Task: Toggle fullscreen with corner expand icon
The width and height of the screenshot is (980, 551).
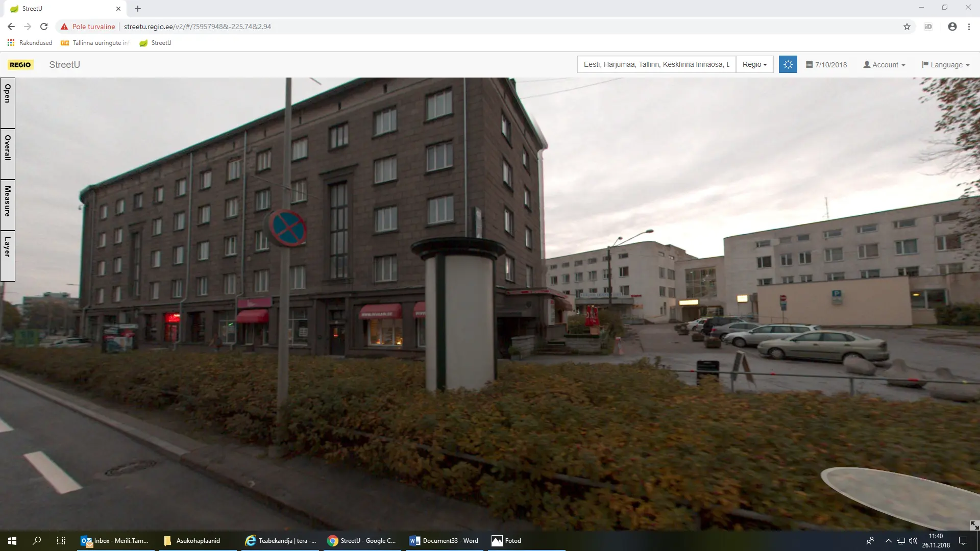Action: coord(974,525)
